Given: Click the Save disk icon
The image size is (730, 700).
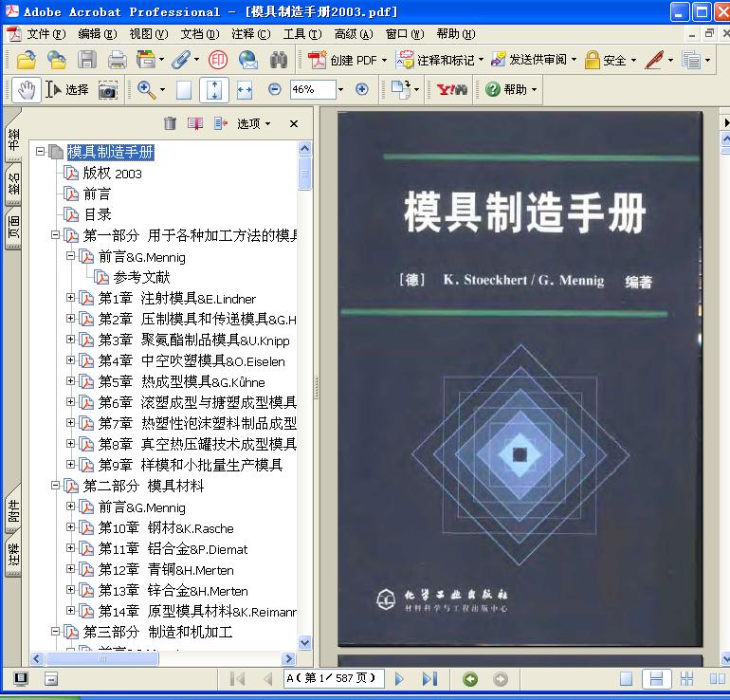Looking at the screenshot, I should coord(87,60).
